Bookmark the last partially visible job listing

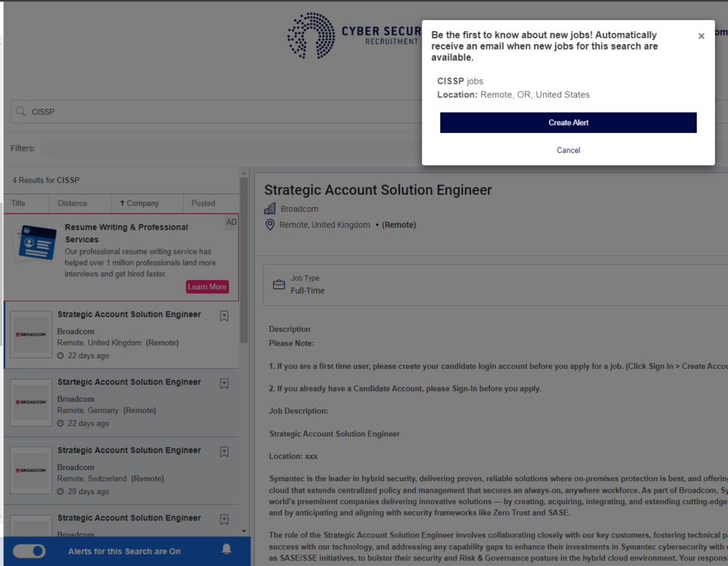coord(224,520)
